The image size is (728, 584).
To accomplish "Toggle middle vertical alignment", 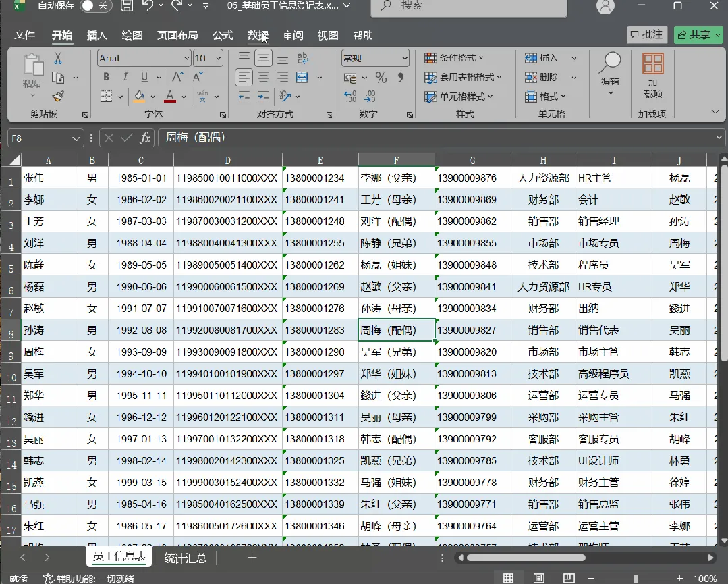I will [263, 58].
